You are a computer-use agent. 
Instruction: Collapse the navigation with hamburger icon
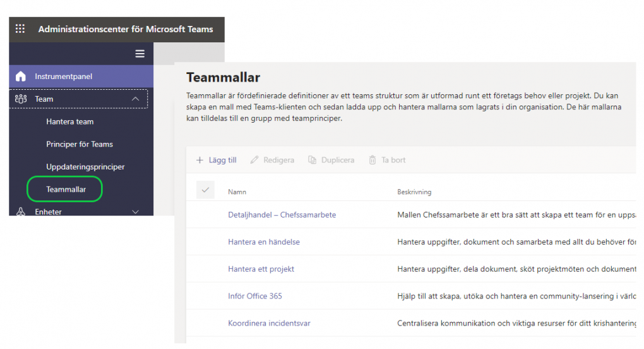click(x=140, y=54)
